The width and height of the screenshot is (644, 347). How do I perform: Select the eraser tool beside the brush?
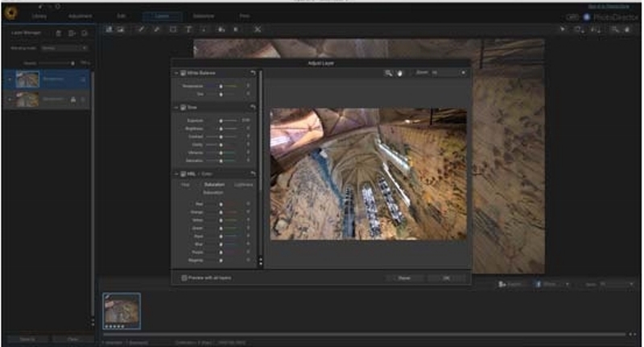(x=156, y=29)
